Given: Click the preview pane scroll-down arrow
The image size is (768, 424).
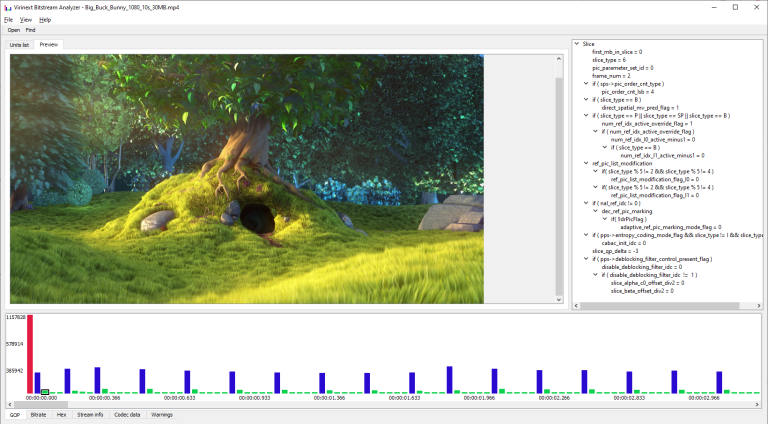Looking at the screenshot, I should click(559, 299).
